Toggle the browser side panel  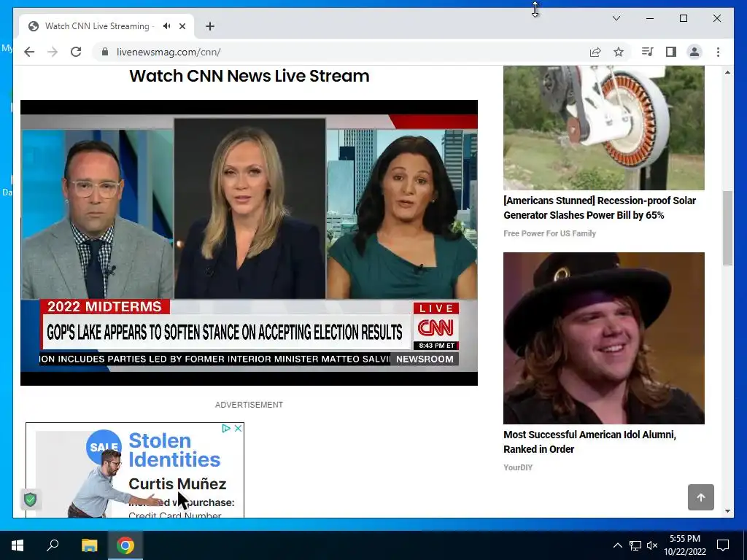tap(671, 52)
